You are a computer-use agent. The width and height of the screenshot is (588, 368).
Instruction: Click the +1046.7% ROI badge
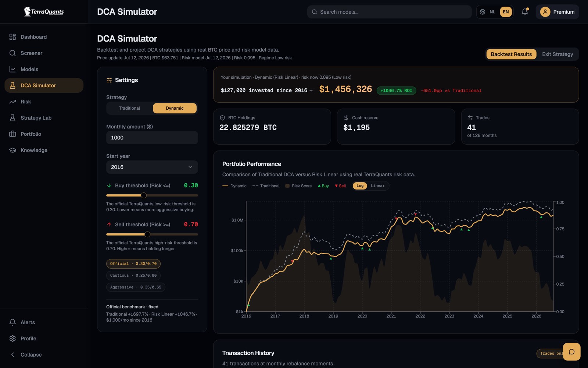tap(396, 91)
